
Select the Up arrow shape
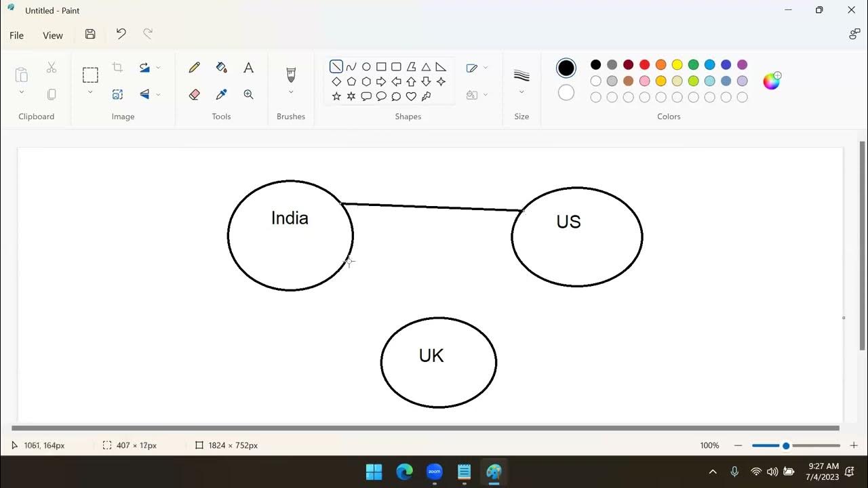(x=411, y=81)
